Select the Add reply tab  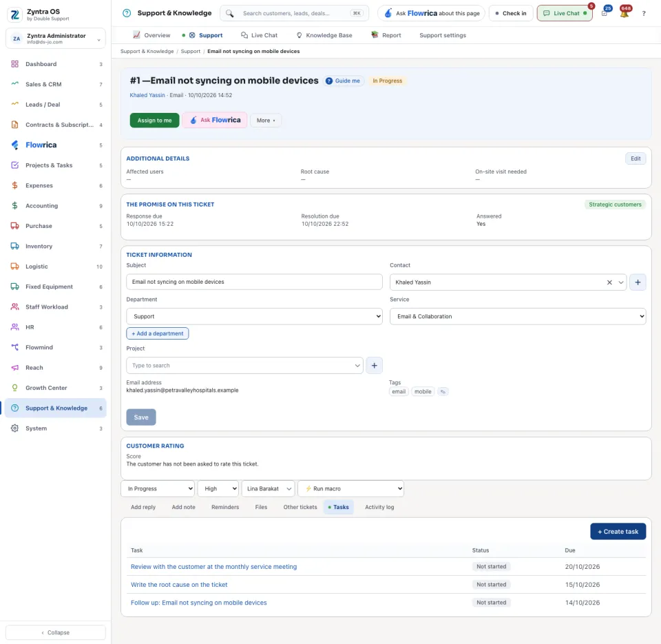(x=143, y=508)
